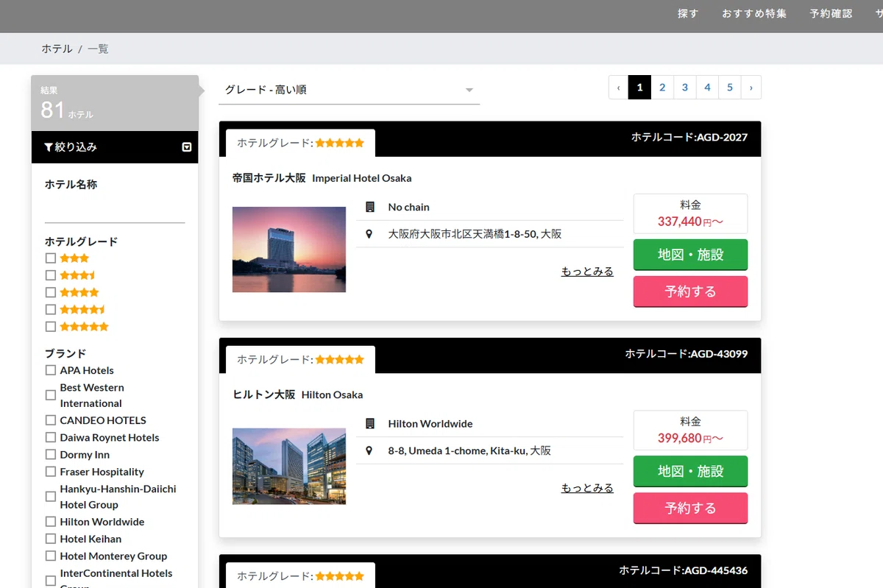
Task: Click the address 大阪府大阪市北区天満橋1-8-50
Action: (x=475, y=234)
